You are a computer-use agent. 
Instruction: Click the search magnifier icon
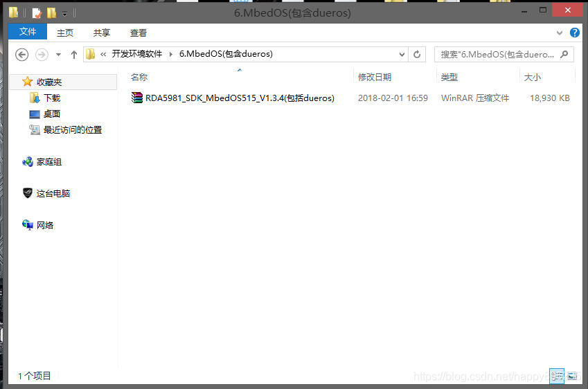[564, 55]
